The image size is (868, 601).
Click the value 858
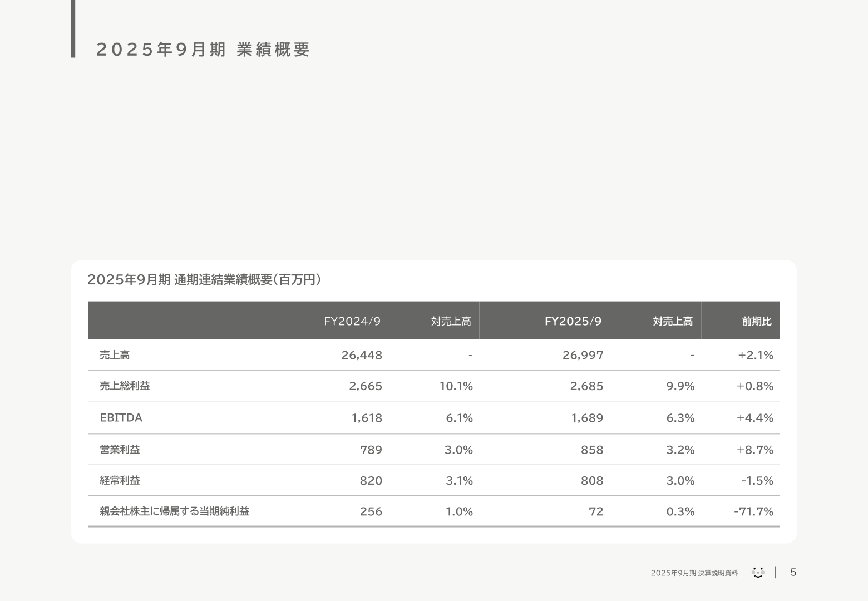point(592,450)
